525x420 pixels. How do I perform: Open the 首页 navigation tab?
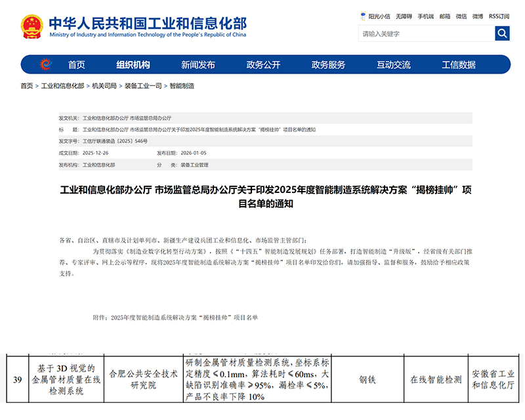click(76, 65)
